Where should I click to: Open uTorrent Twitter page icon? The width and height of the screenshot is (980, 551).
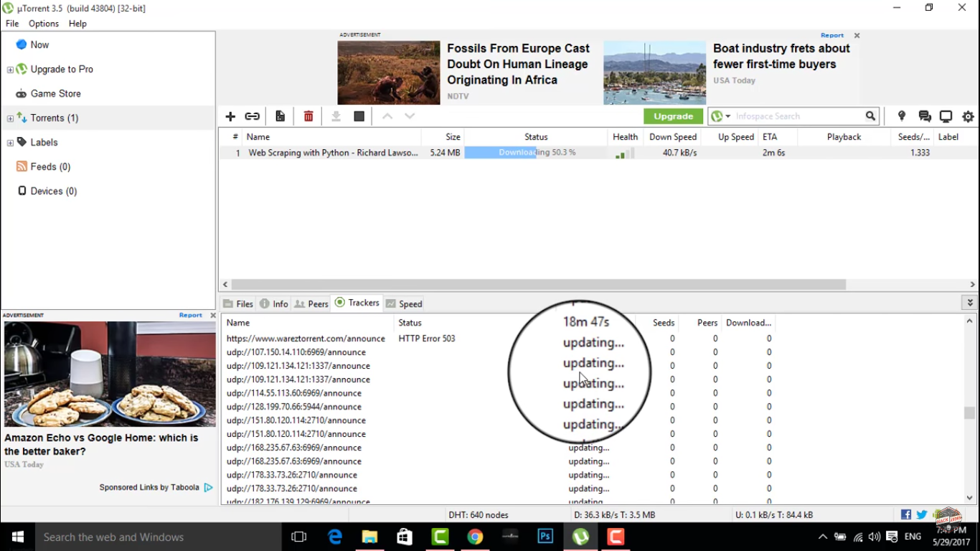[922, 514]
